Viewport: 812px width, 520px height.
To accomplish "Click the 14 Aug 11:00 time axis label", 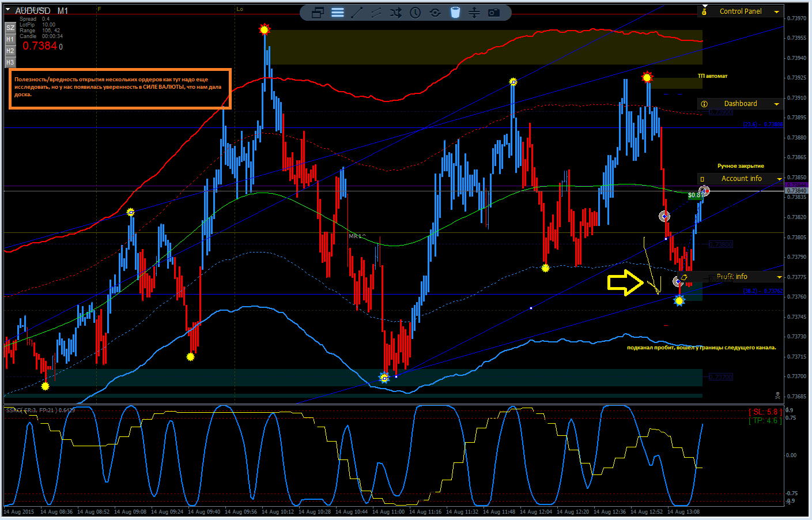I will tap(388, 511).
